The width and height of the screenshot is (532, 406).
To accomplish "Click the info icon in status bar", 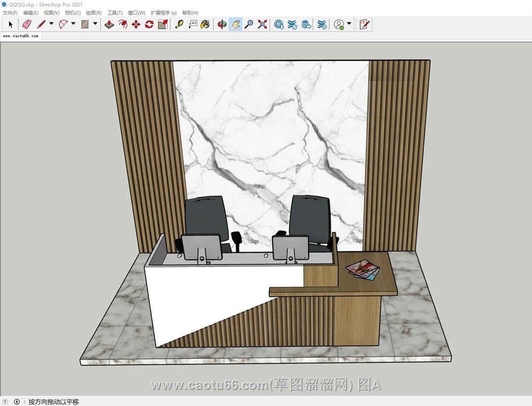I will [17, 401].
